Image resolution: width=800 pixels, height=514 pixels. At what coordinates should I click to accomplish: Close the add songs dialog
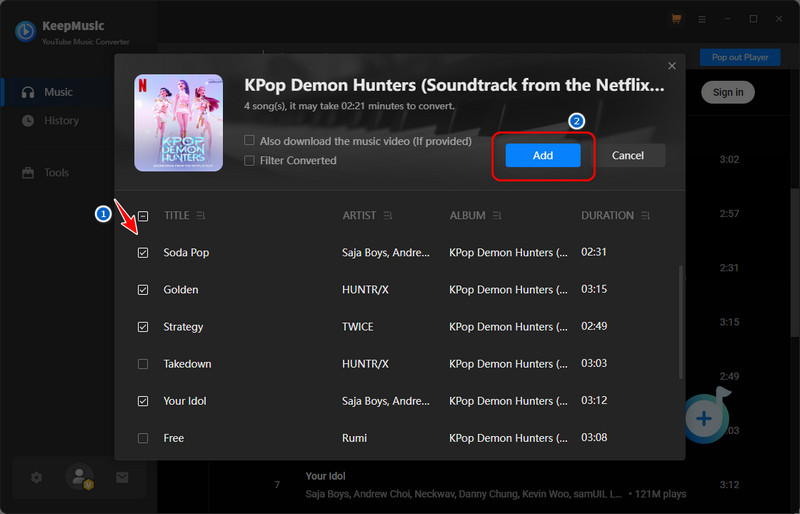(x=672, y=66)
